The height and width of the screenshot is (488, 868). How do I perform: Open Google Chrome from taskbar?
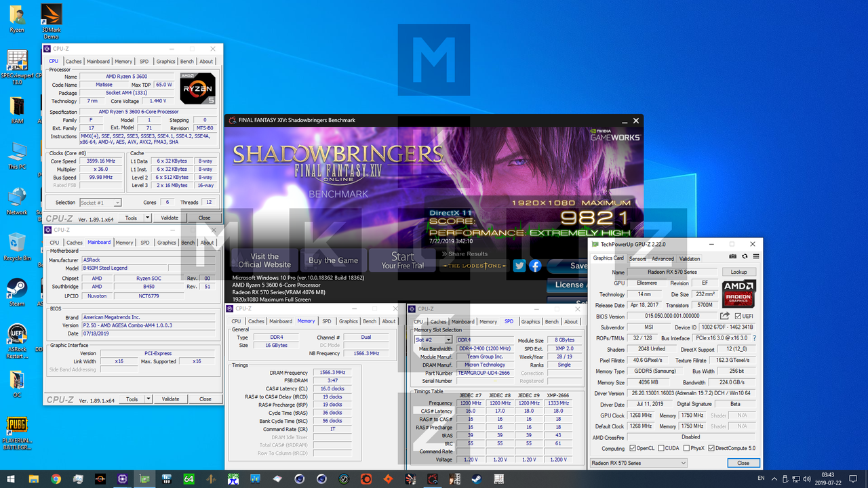pyautogui.click(x=56, y=479)
